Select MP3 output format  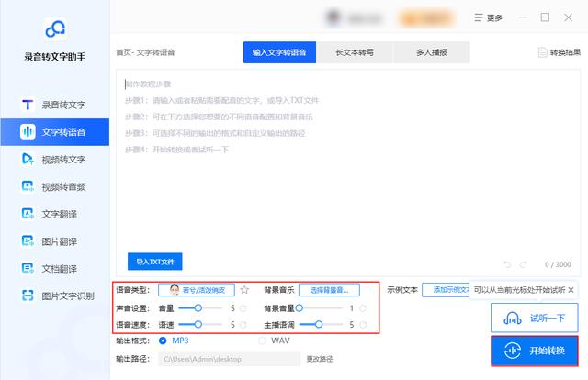tap(164, 341)
